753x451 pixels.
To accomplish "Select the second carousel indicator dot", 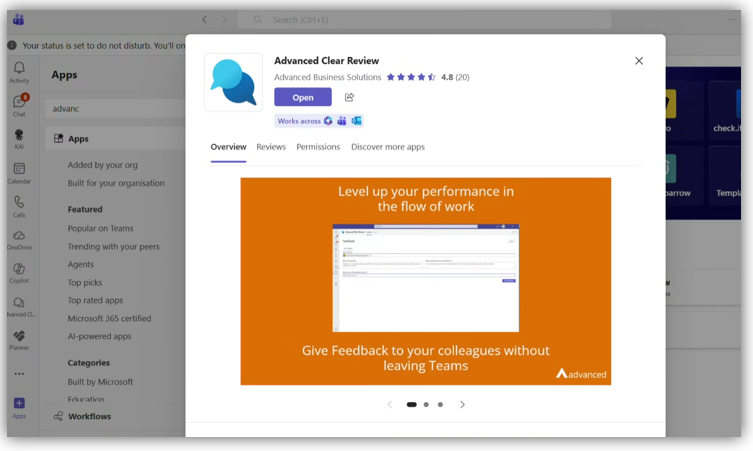I will point(426,404).
